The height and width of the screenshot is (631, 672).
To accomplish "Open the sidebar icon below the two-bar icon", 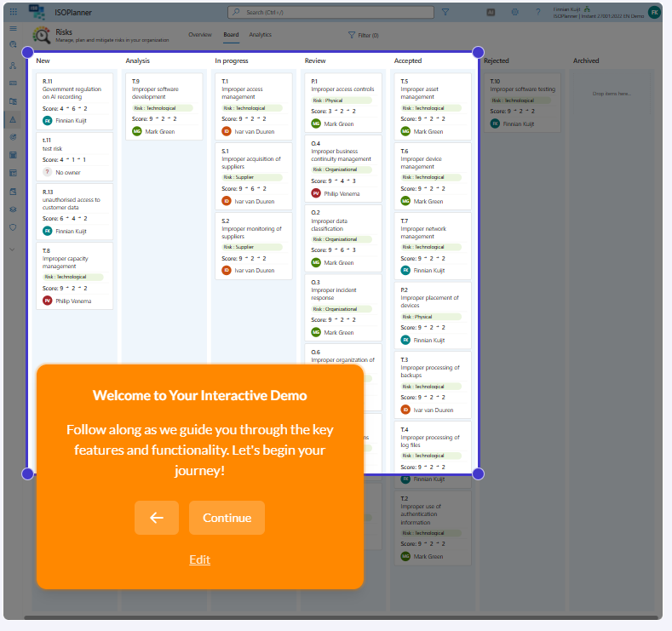I will pos(14,101).
